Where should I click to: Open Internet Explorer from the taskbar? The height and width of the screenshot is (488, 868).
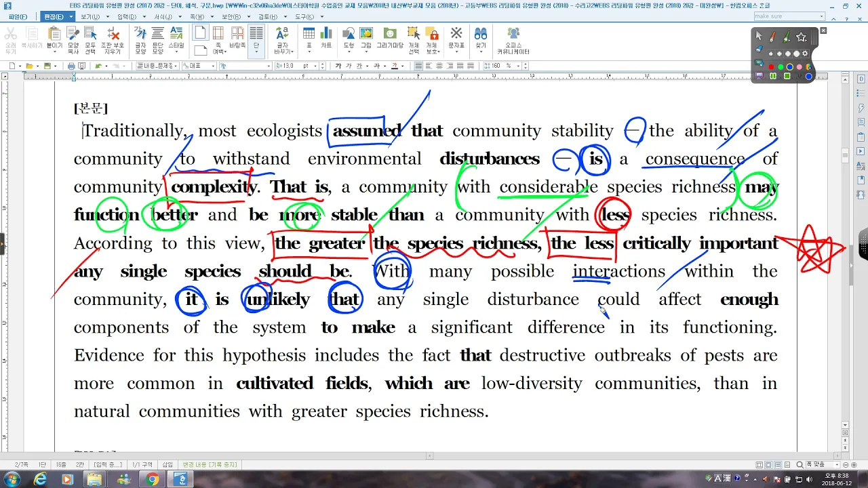39,479
